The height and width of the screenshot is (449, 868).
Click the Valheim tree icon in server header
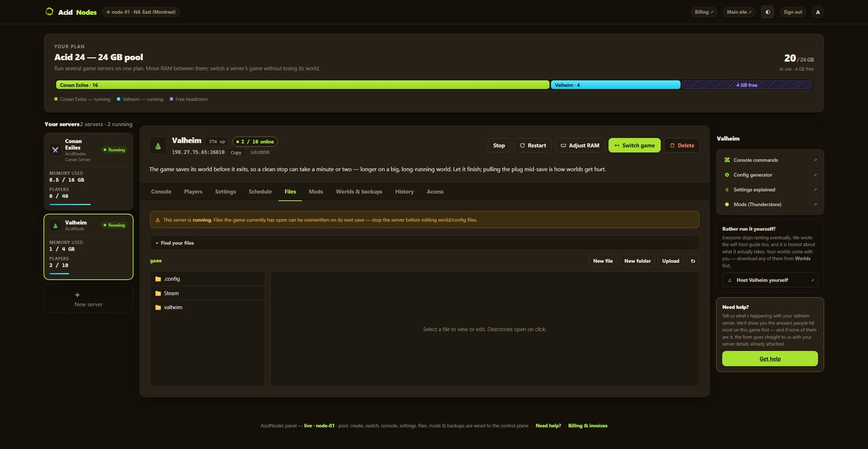click(158, 146)
